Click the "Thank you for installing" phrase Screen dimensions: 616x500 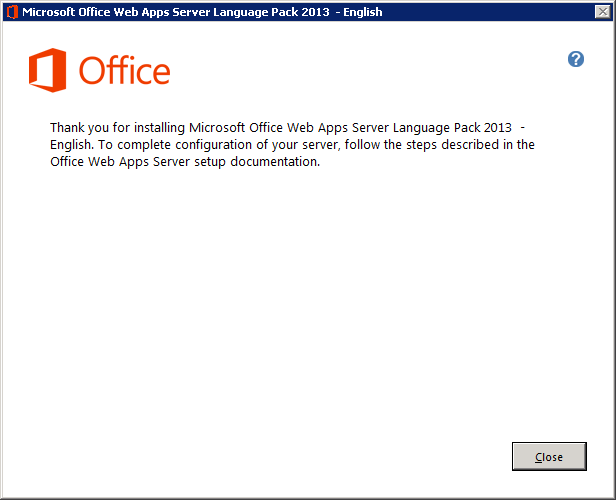pos(117,128)
